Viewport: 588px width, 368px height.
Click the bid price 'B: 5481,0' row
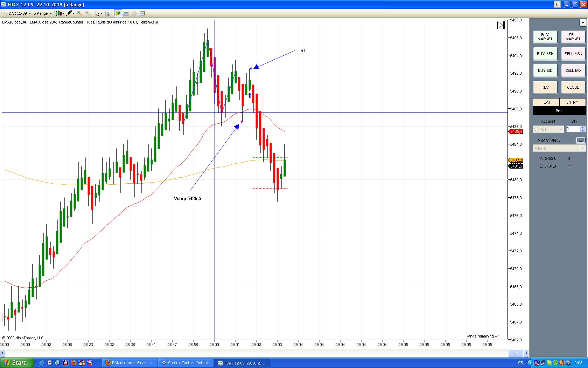click(x=555, y=166)
